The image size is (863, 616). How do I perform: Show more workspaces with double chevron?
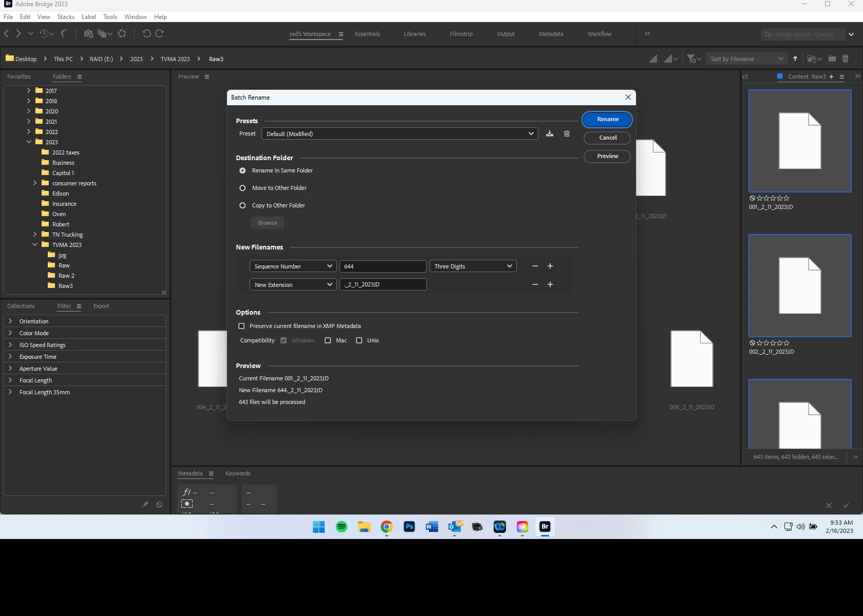[647, 33]
